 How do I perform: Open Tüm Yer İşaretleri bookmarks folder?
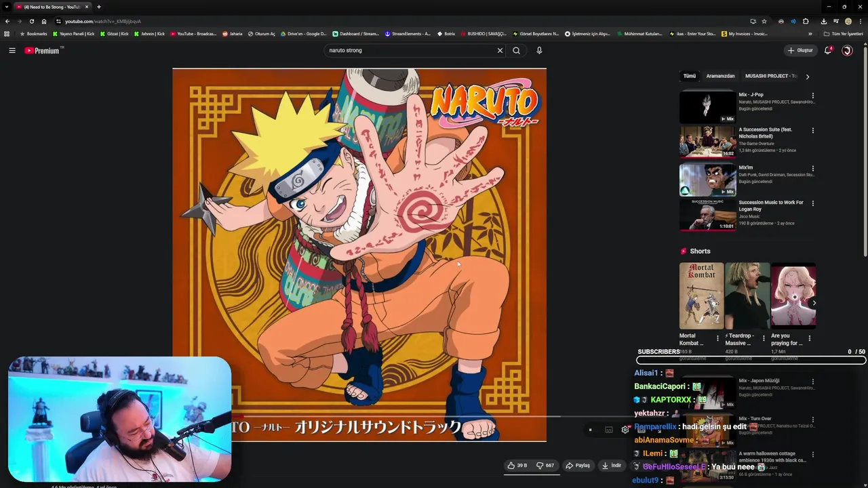844,33
